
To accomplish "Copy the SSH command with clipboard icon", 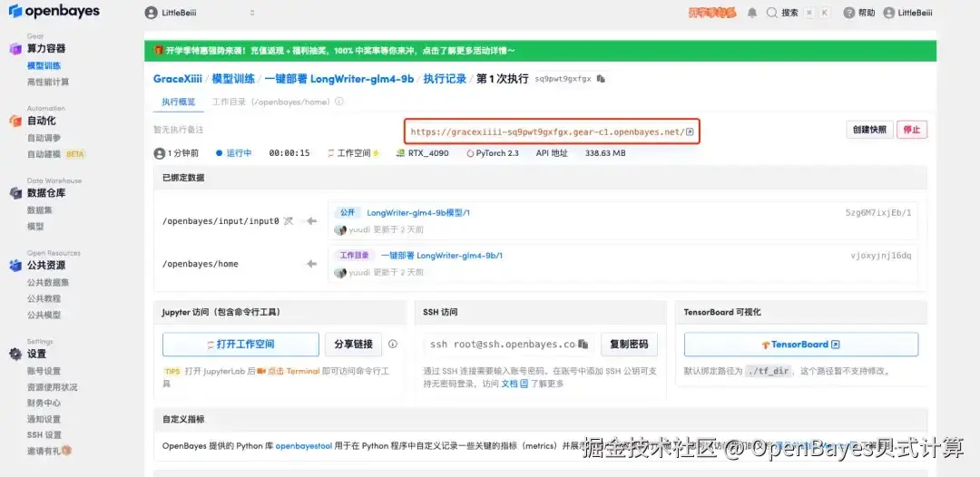I will tap(583, 344).
